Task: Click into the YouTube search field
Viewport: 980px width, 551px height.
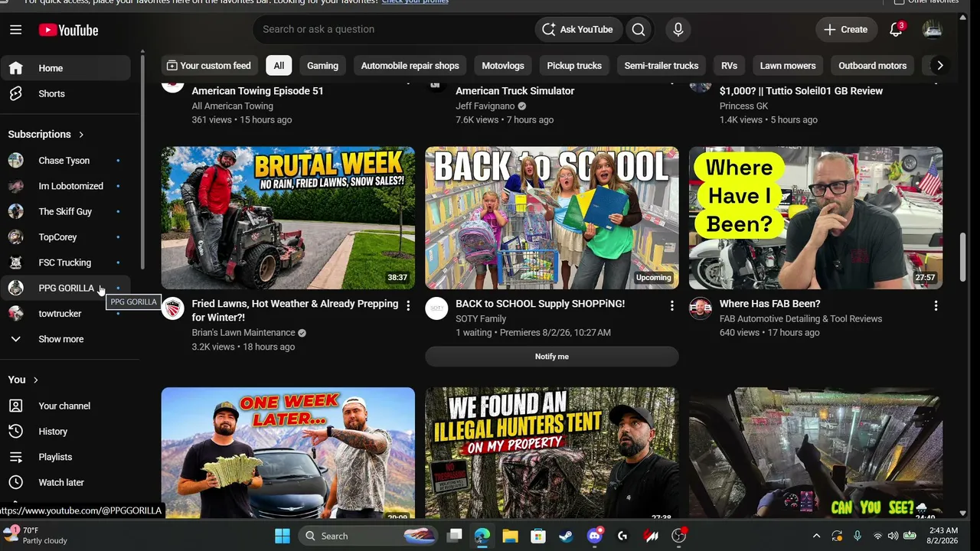Action: pyautogui.click(x=394, y=30)
